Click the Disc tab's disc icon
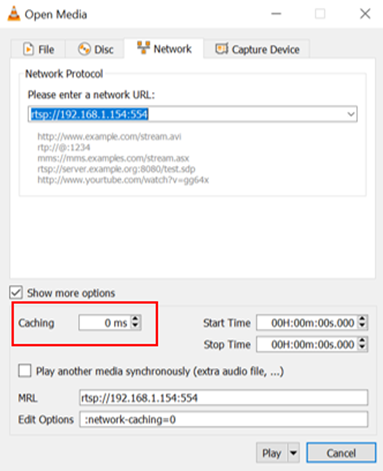 84,49
